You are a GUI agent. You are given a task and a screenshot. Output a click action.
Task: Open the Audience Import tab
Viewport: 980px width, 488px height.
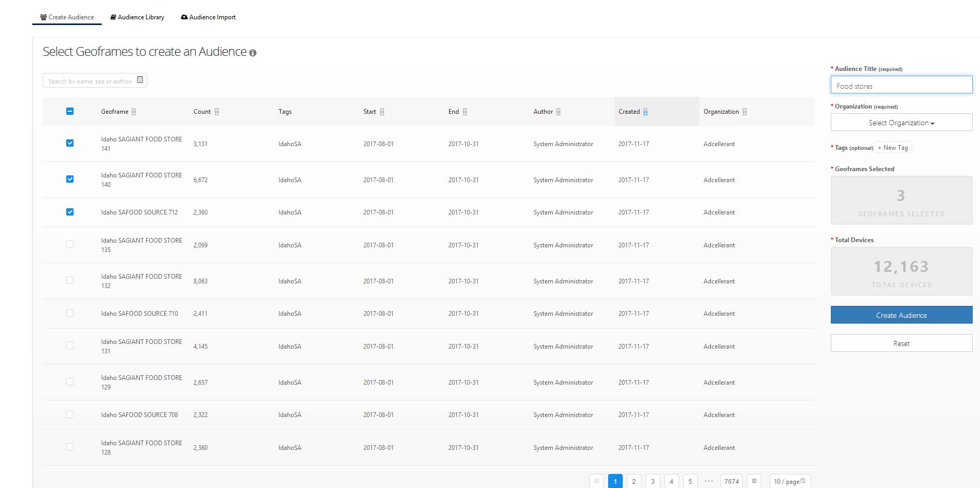208,17
